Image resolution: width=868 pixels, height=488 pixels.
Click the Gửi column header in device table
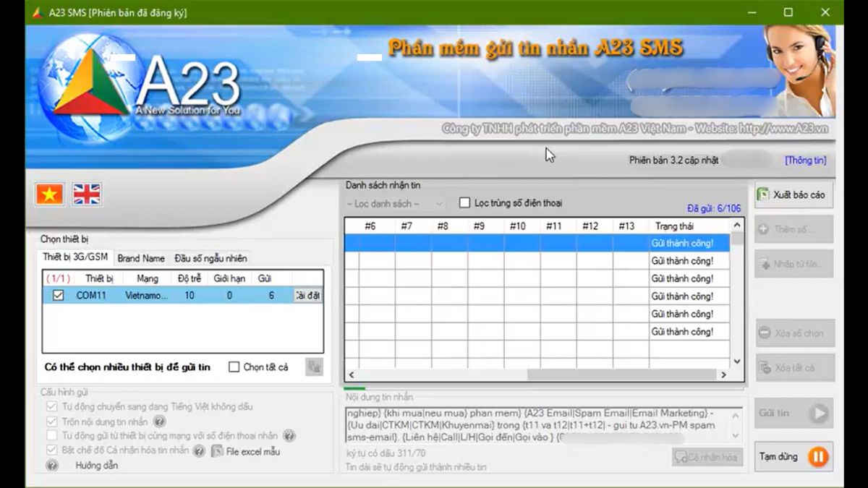(x=265, y=278)
